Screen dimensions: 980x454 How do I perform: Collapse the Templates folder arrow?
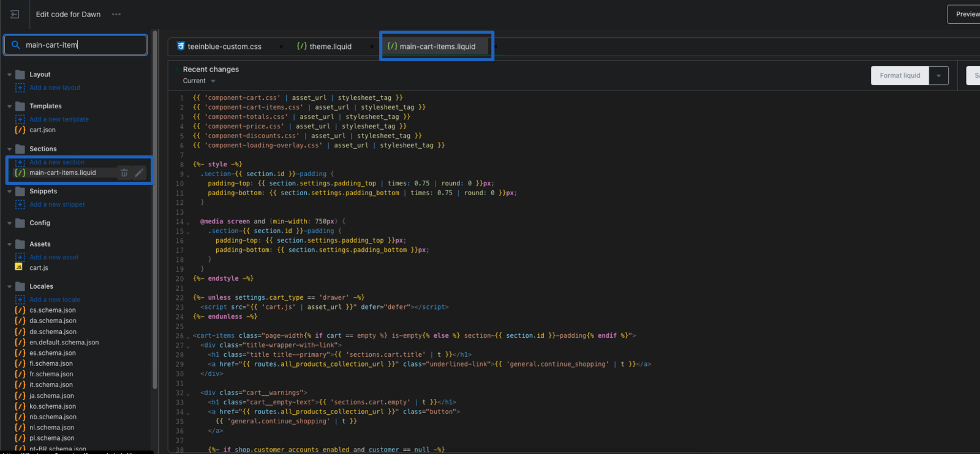point(9,106)
